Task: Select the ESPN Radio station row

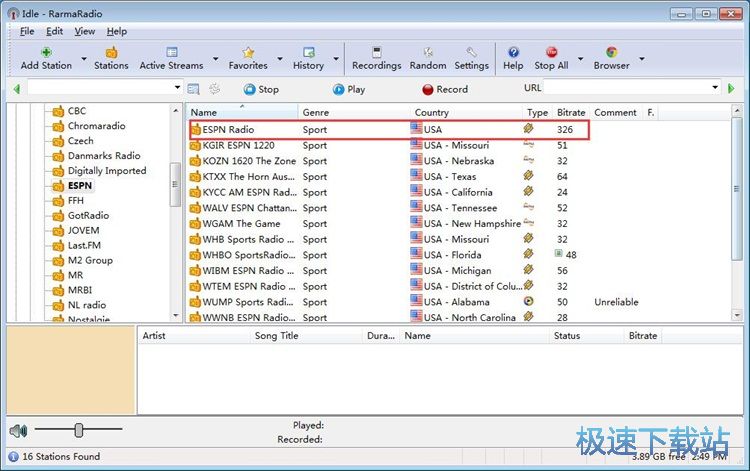Action: point(389,130)
